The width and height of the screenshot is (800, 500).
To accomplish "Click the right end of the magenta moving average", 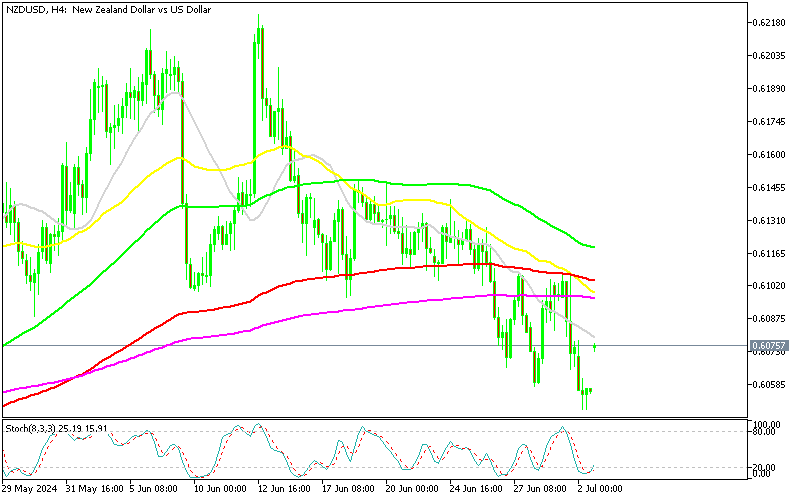I will point(595,298).
